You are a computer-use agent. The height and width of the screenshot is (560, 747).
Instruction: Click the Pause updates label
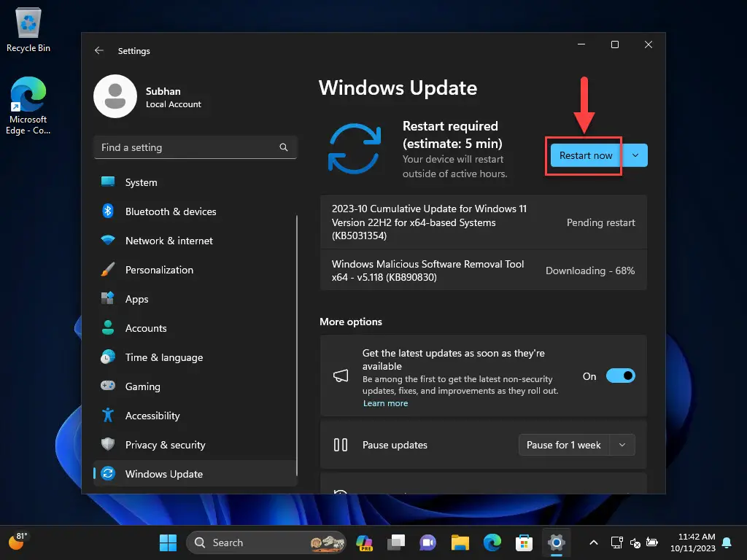395,445
